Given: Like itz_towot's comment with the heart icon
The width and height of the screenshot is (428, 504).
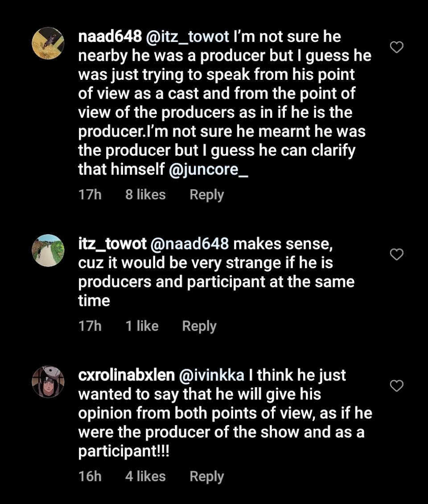Looking at the screenshot, I should pyautogui.click(x=396, y=254).
